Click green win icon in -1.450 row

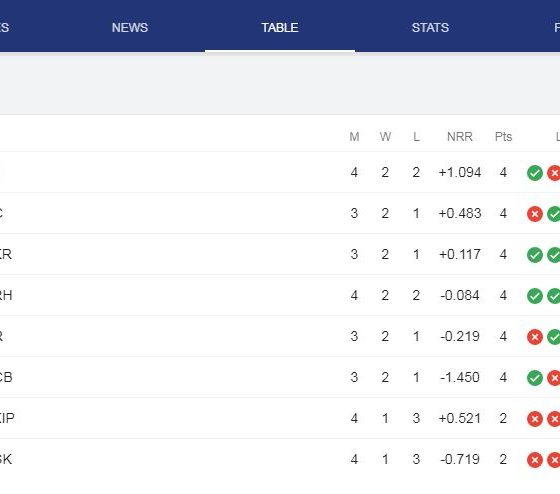pos(535,378)
